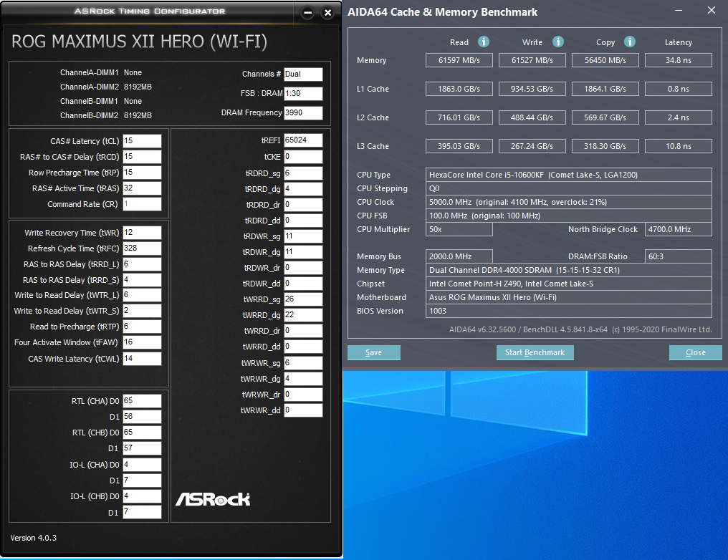The image size is (728, 560).
Task: Click the DRAM:FSB Ratio value 60:3
Action: [x=679, y=256]
